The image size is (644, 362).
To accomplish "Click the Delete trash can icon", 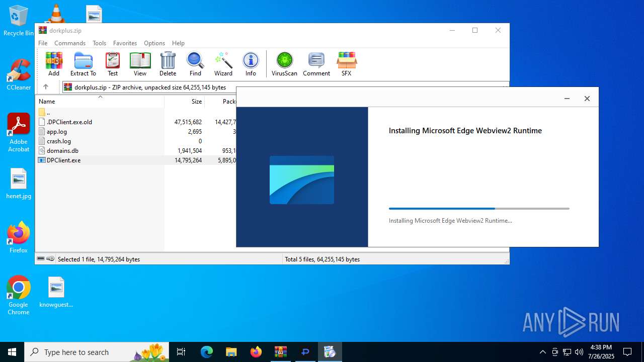I will pos(168,64).
